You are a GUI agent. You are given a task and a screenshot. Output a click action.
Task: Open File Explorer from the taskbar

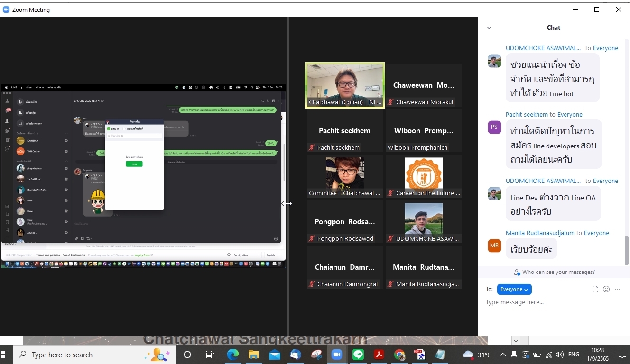(x=254, y=355)
